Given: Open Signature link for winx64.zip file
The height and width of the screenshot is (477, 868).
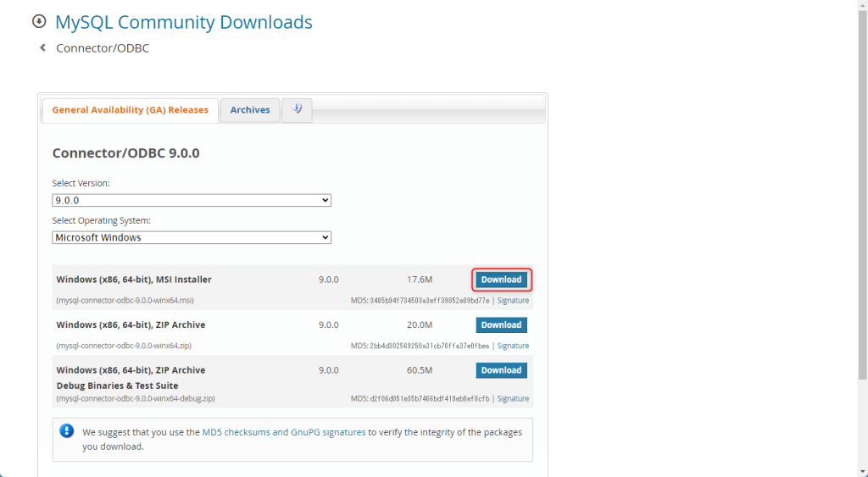Looking at the screenshot, I should pyautogui.click(x=513, y=346).
